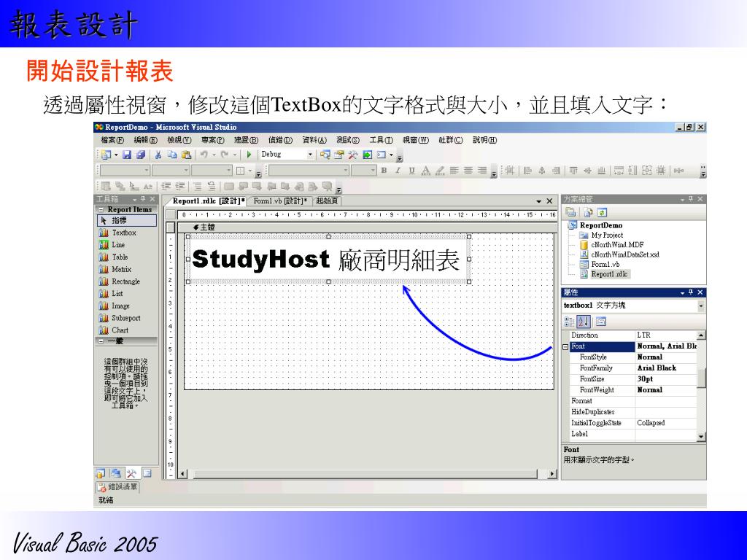This screenshot has height=560, width=747.
Task: Open the 編輯(E) menu
Action: click(145, 140)
